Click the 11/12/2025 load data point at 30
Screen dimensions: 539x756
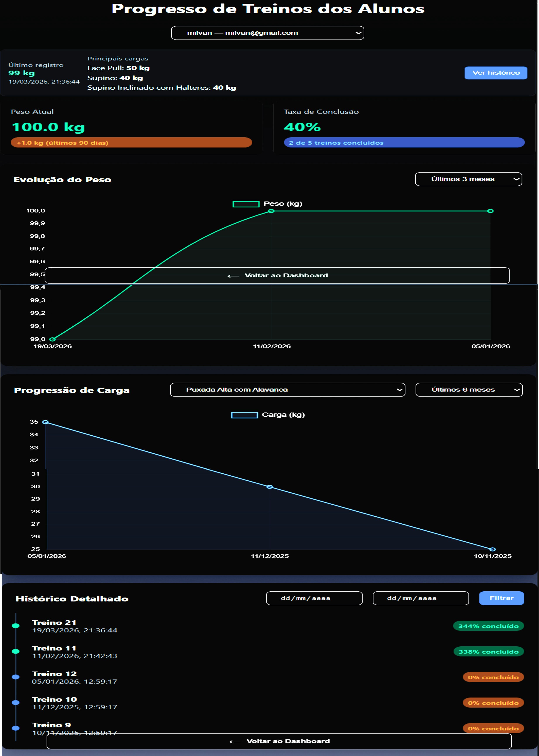point(270,487)
